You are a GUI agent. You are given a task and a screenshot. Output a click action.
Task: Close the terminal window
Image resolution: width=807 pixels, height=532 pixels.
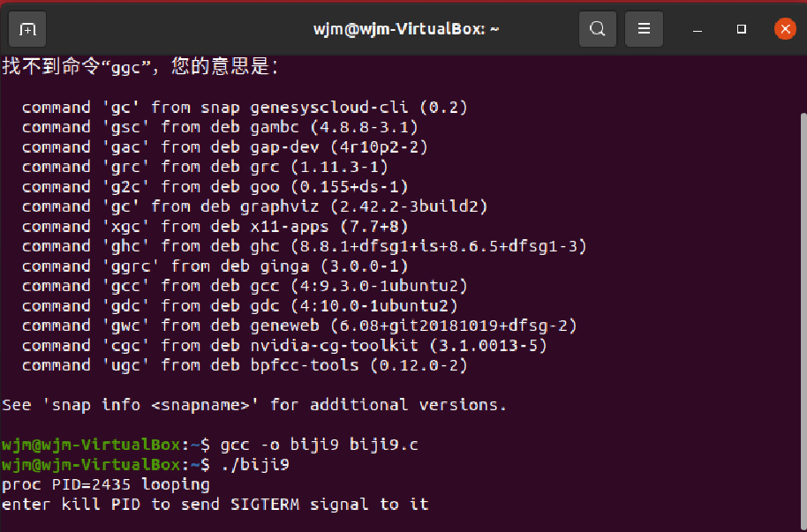[785, 29]
